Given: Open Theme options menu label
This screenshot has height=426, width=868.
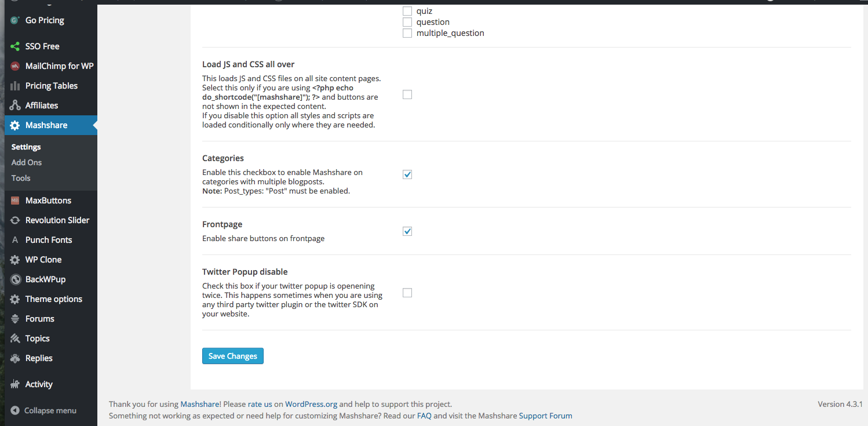Looking at the screenshot, I should click(x=54, y=299).
